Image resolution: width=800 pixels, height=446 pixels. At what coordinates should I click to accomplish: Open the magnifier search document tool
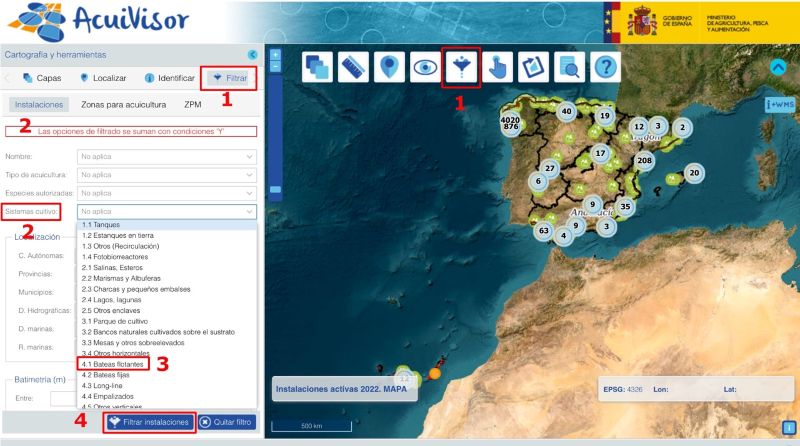(568, 67)
